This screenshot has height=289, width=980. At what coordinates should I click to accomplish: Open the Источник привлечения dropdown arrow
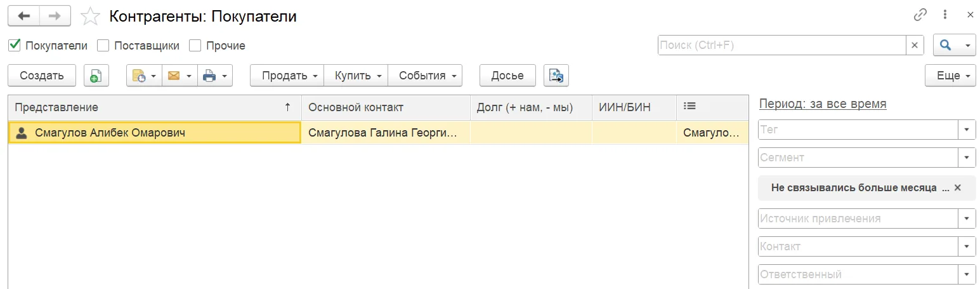[967, 218]
